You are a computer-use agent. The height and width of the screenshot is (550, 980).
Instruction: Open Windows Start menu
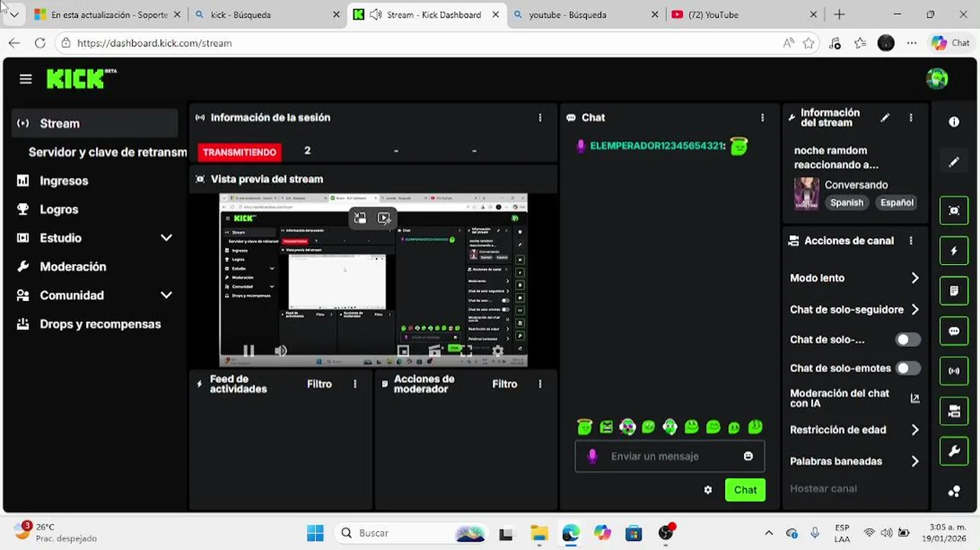tap(315, 533)
